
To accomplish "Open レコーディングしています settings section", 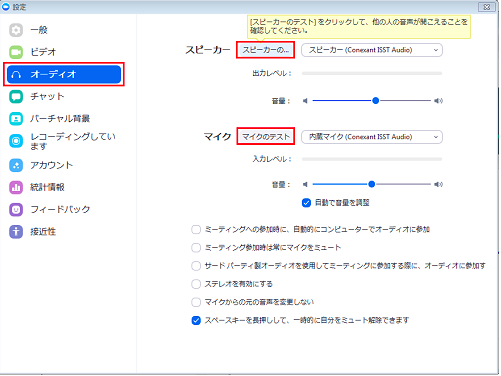I will (63, 141).
